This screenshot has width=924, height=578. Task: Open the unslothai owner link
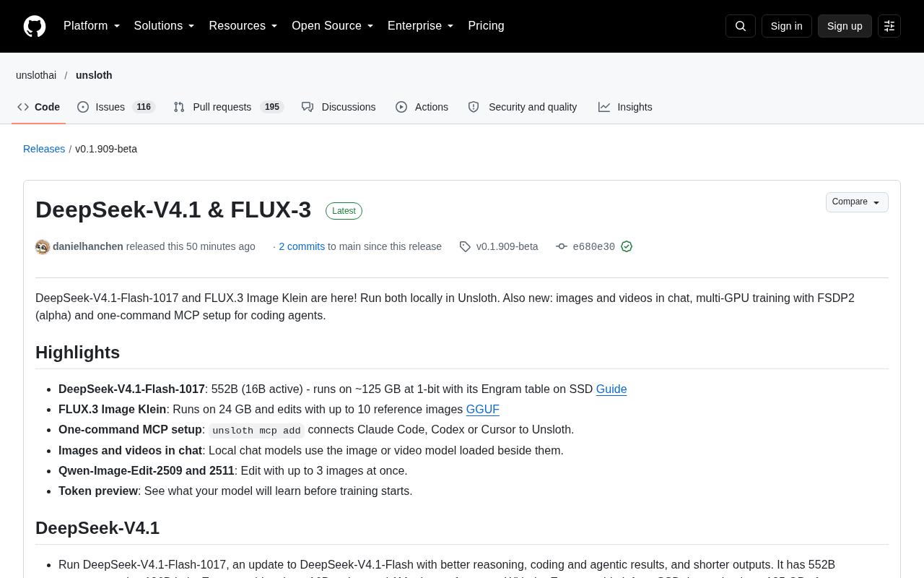[36, 75]
